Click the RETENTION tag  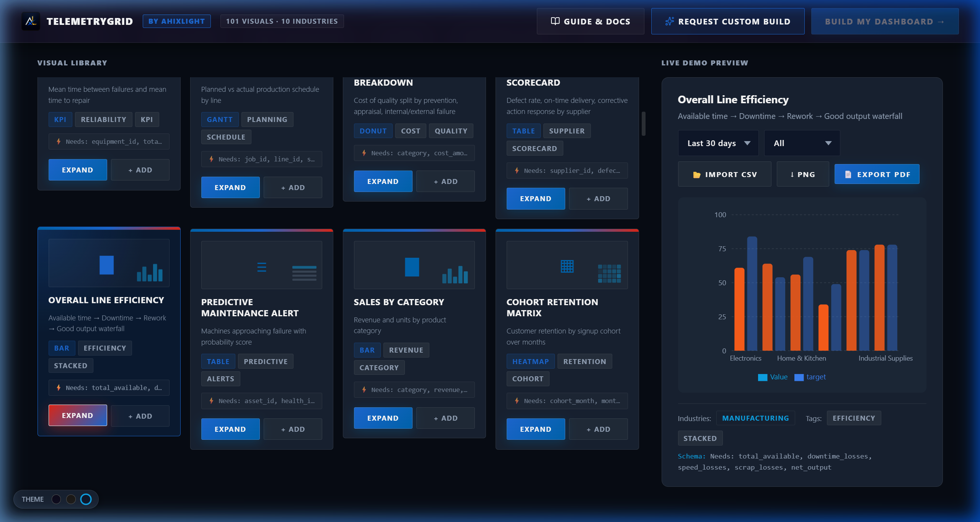(584, 361)
